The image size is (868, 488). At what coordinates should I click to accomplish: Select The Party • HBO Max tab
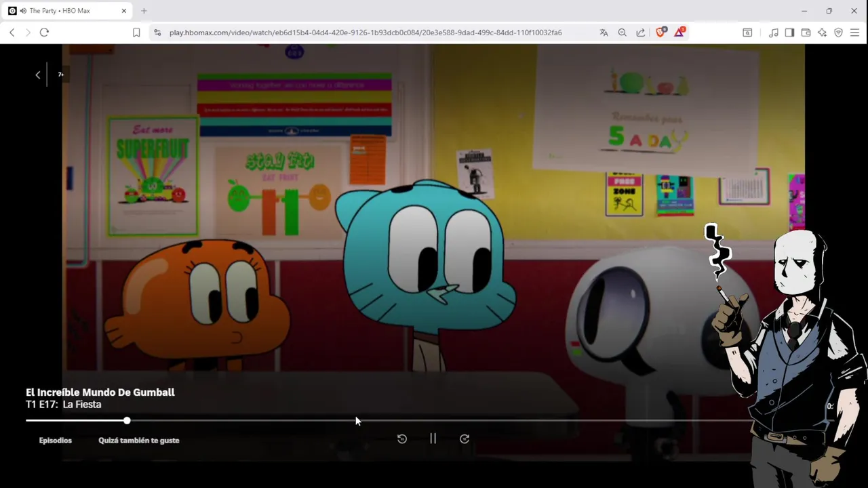pos(68,11)
